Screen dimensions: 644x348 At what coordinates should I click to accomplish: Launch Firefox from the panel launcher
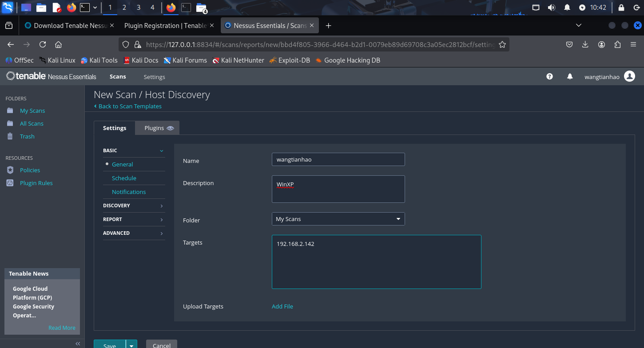72,8
